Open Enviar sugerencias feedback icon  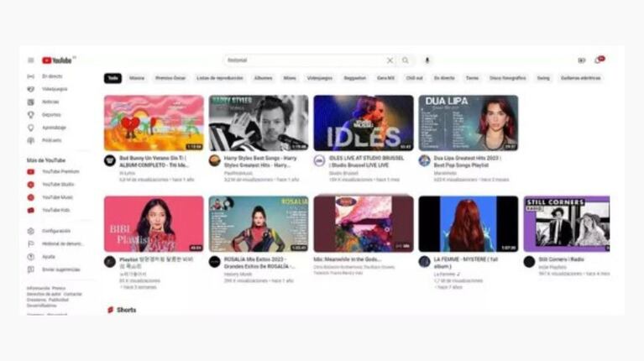pyautogui.click(x=31, y=269)
